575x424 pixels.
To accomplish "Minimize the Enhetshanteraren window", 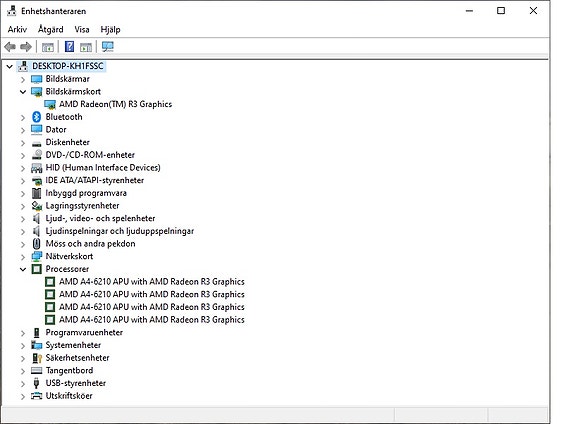I will click(469, 11).
